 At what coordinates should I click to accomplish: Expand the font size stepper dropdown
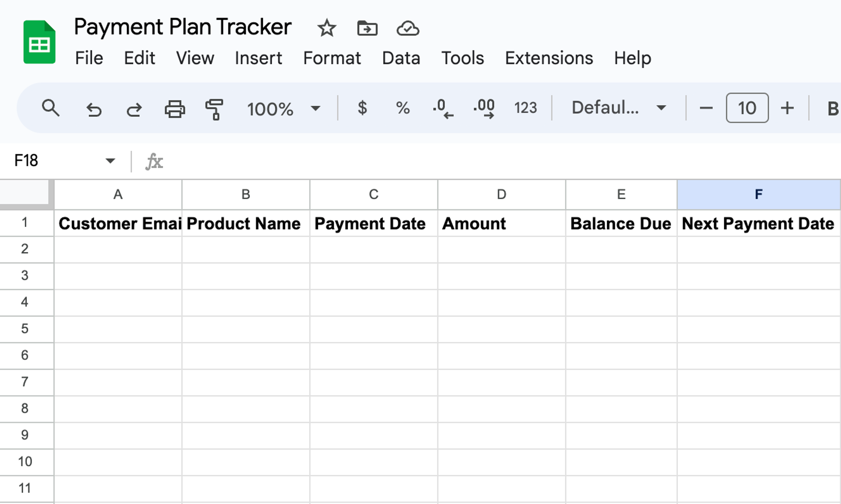tap(746, 108)
